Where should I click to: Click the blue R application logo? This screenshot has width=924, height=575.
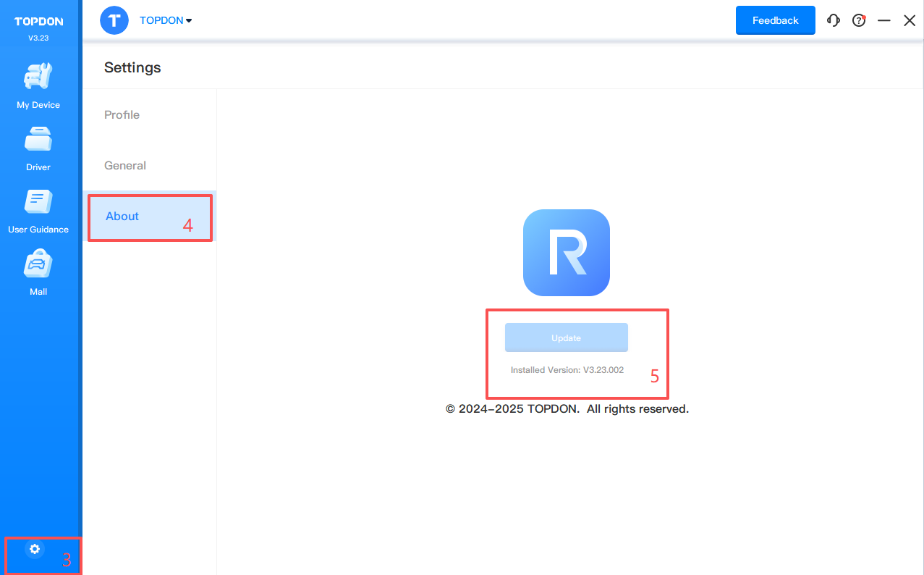[x=566, y=252]
